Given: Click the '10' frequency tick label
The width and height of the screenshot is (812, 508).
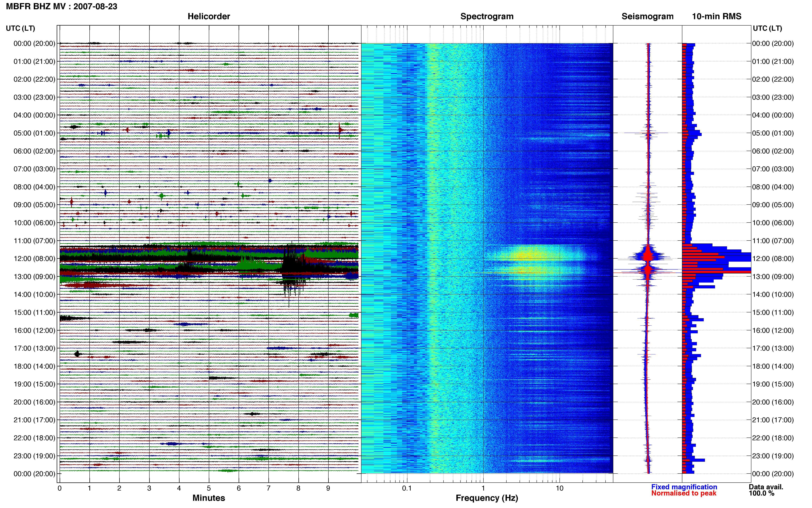Looking at the screenshot, I should click(559, 488).
